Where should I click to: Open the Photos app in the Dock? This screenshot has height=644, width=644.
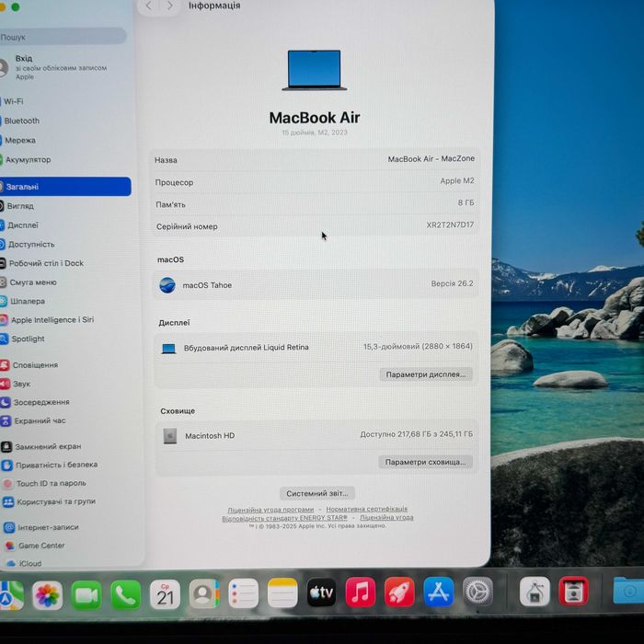(x=47, y=594)
